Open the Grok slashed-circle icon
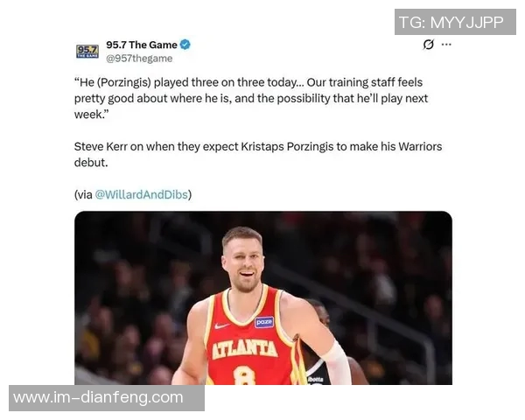This screenshot has width=525, height=420. coord(428,45)
